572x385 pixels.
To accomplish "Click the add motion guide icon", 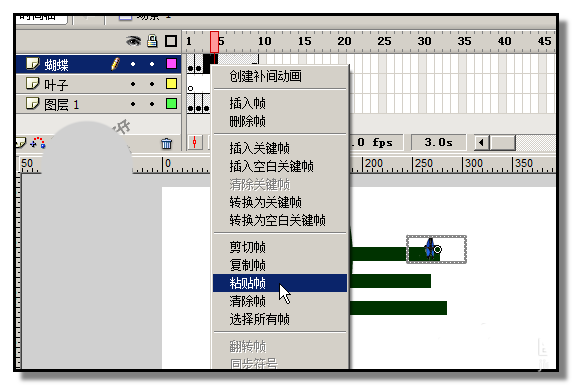I will click(38, 143).
